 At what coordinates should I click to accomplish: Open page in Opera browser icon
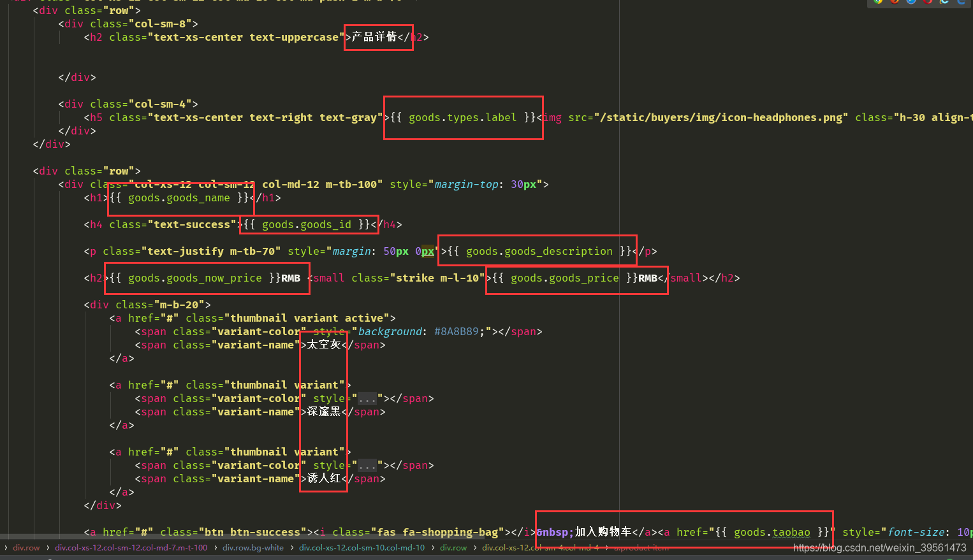(928, 1)
